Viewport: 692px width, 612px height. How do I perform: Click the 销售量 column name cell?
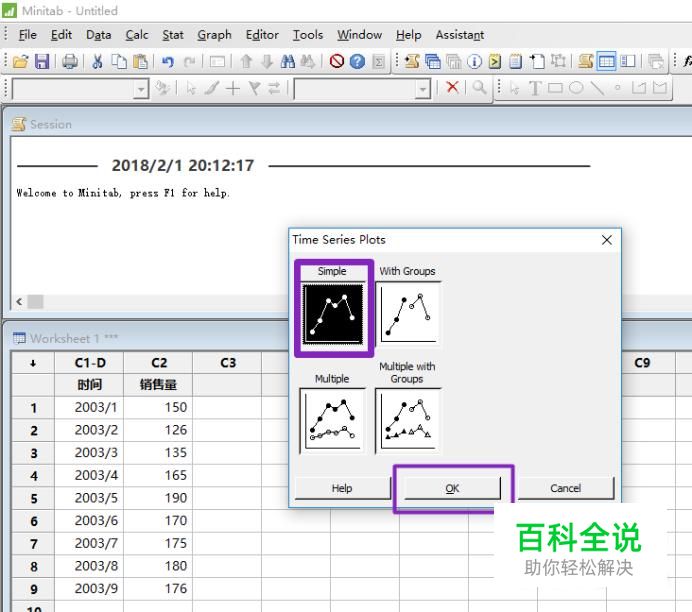pyautogui.click(x=158, y=385)
